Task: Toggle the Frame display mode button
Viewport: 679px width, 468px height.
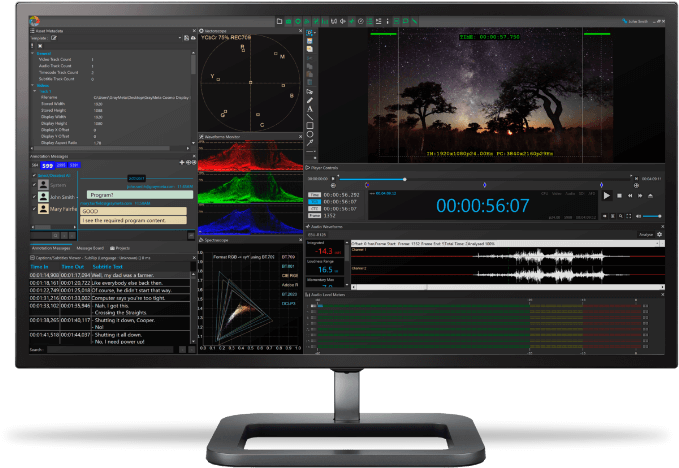Action: pos(314,215)
